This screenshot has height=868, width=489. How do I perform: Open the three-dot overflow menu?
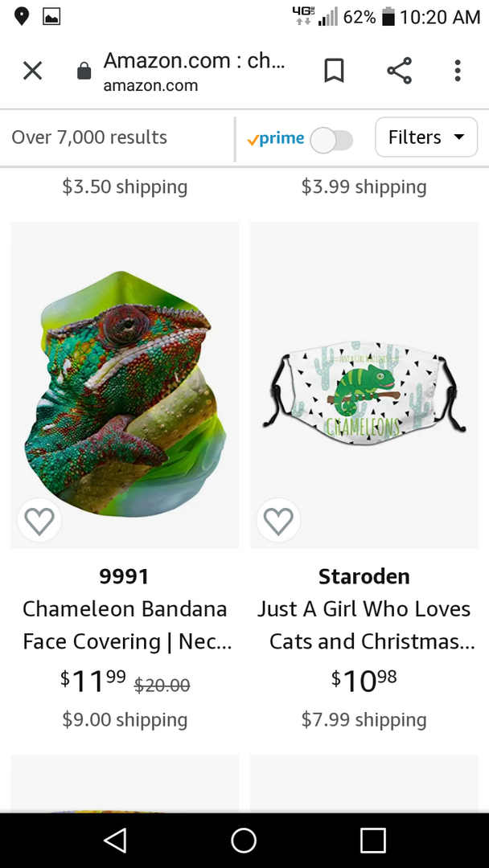coord(458,71)
